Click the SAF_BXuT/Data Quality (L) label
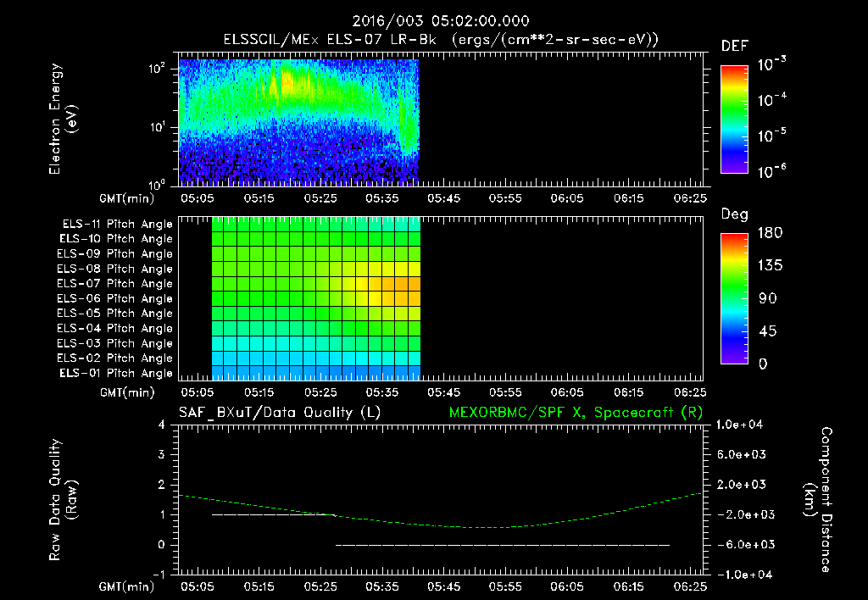The image size is (868, 600). (x=280, y=413)
